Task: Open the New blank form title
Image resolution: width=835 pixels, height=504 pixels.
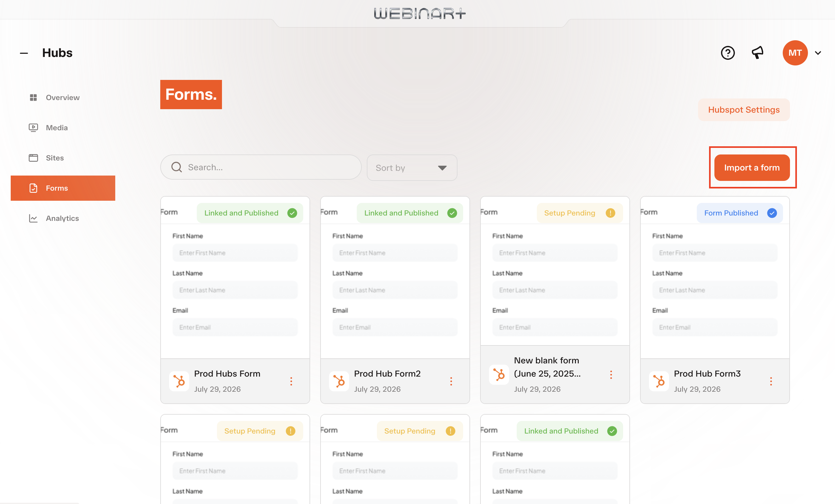Action: pyautogui.click(x=547, y=367)
